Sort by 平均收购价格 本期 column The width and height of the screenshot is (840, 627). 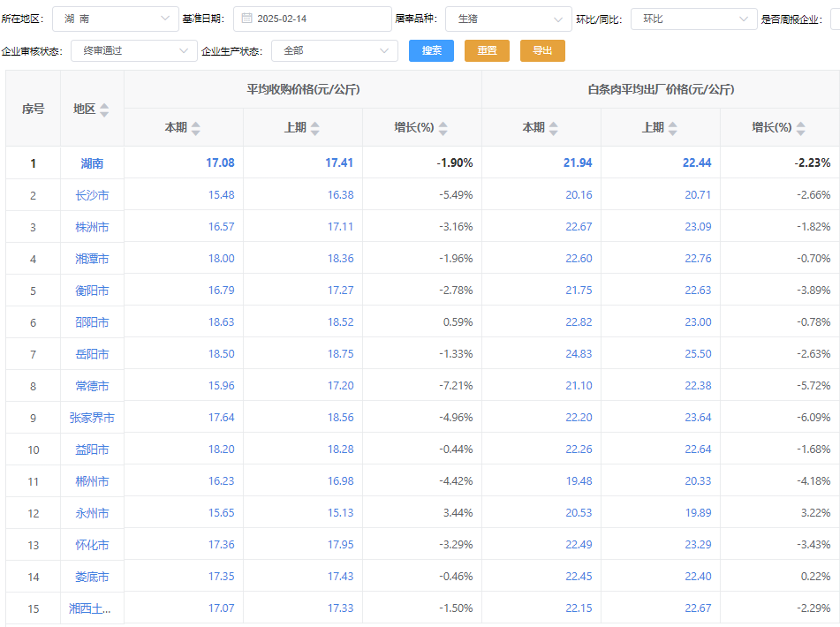(195, 128)
